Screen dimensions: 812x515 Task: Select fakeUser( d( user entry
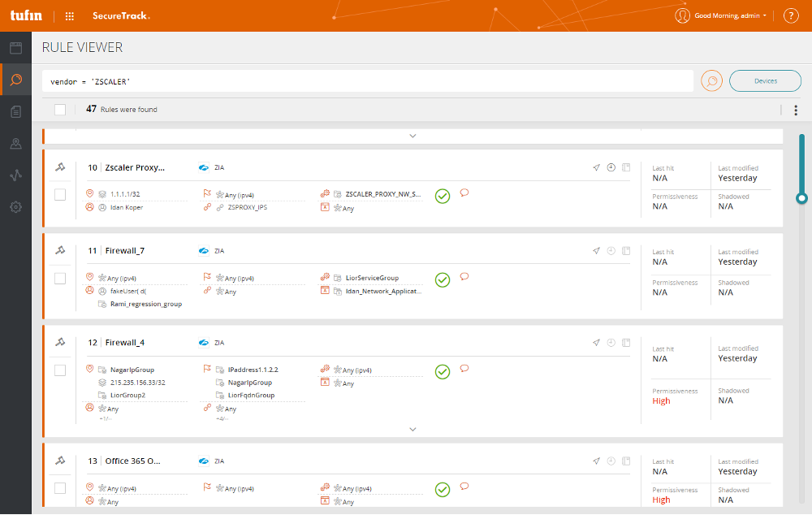tap(128, 291)
